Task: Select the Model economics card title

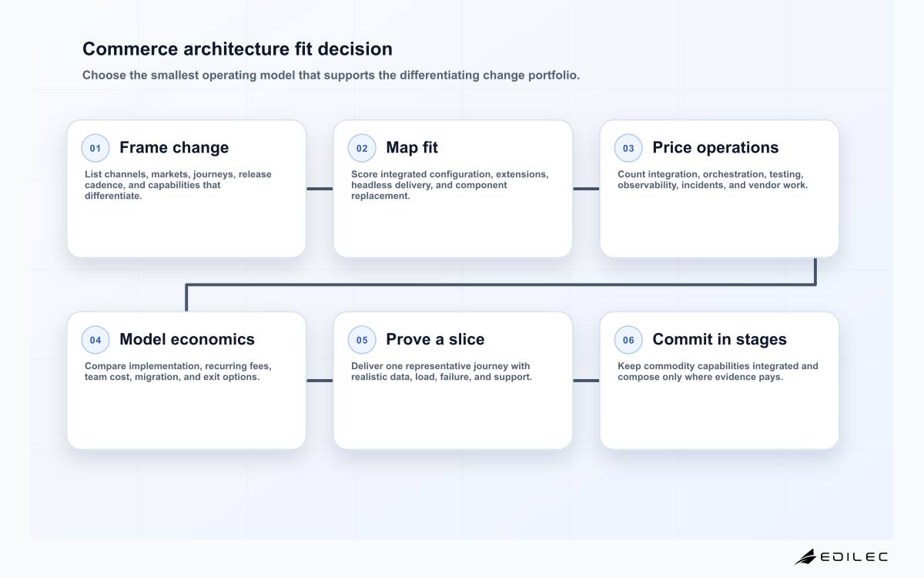Action: pyautogui.click(x=187, y=339)
